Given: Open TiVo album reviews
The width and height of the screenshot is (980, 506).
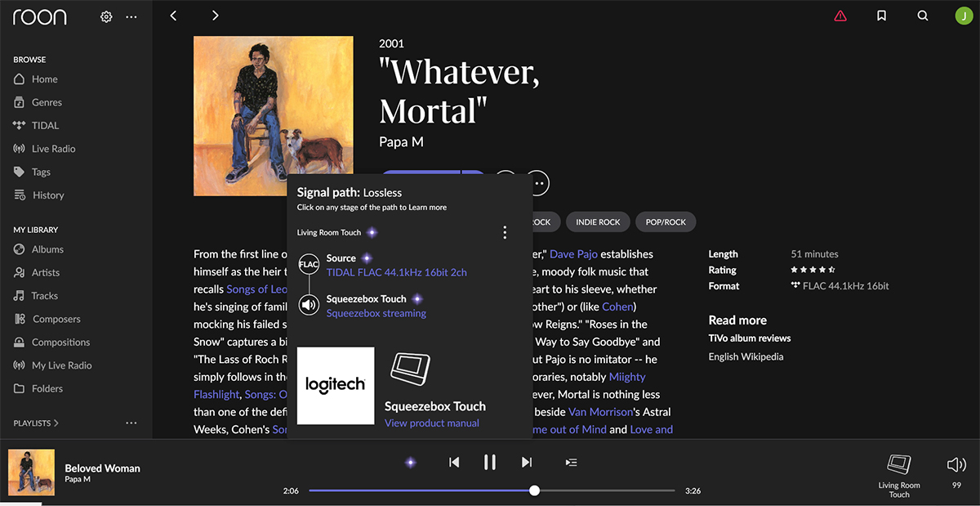Looking at the screenshot, I should [750, 338].
